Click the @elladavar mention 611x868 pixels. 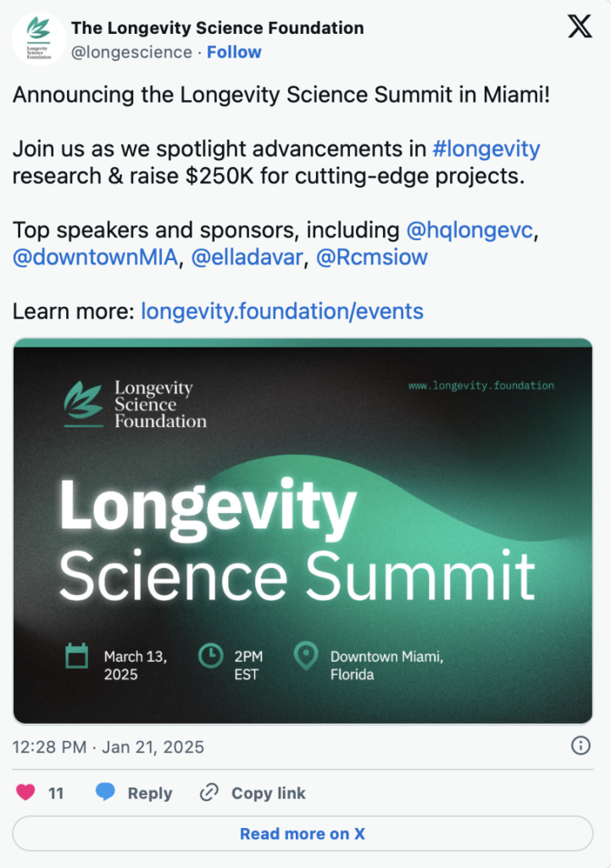(x=247, y=257)
